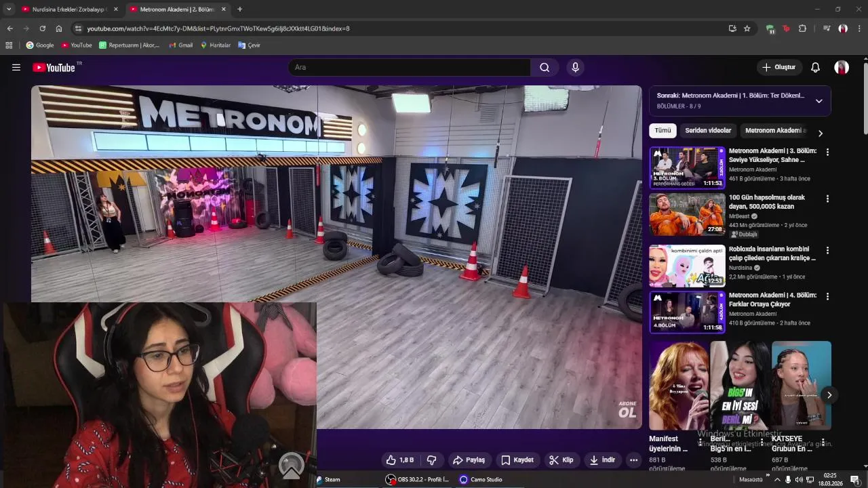Create a clip with Klip button
This screenshot has width=868, height=488.
point(561,460)
